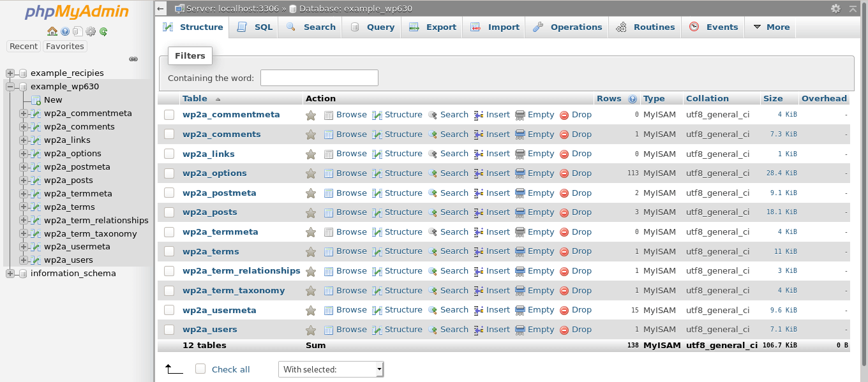Open the With selected dropdown
Image resolution: width=868 pixels, height=382 pixels.
[331, 369]
